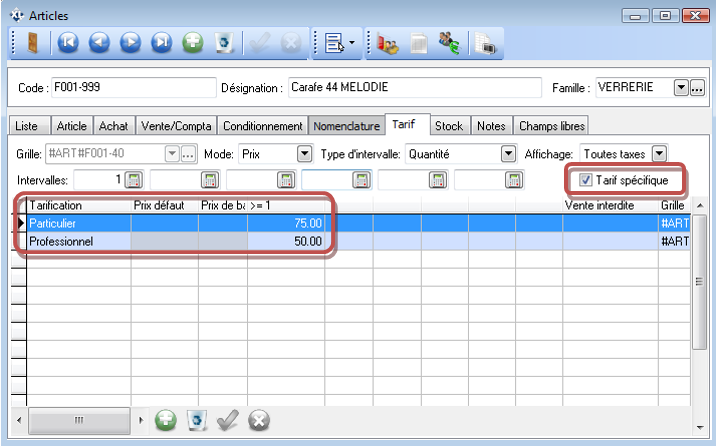Expand the Type d'intervalle dropdown

[507, 154]
